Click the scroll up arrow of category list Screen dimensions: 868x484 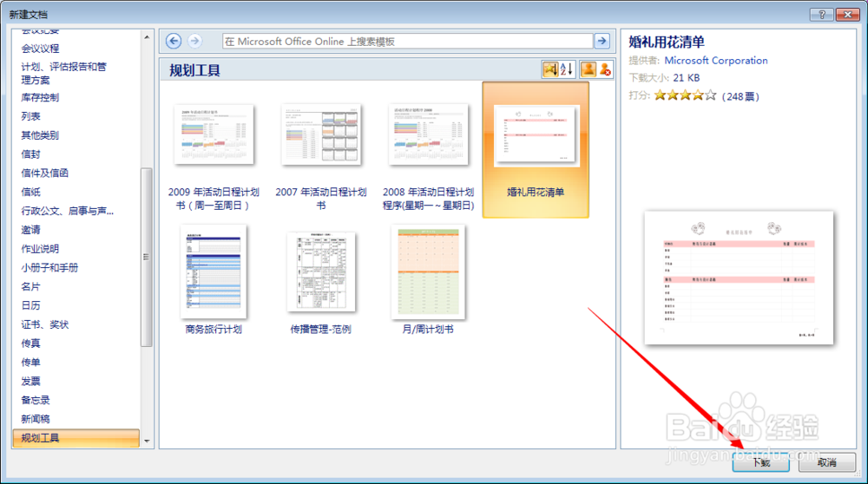147,37
